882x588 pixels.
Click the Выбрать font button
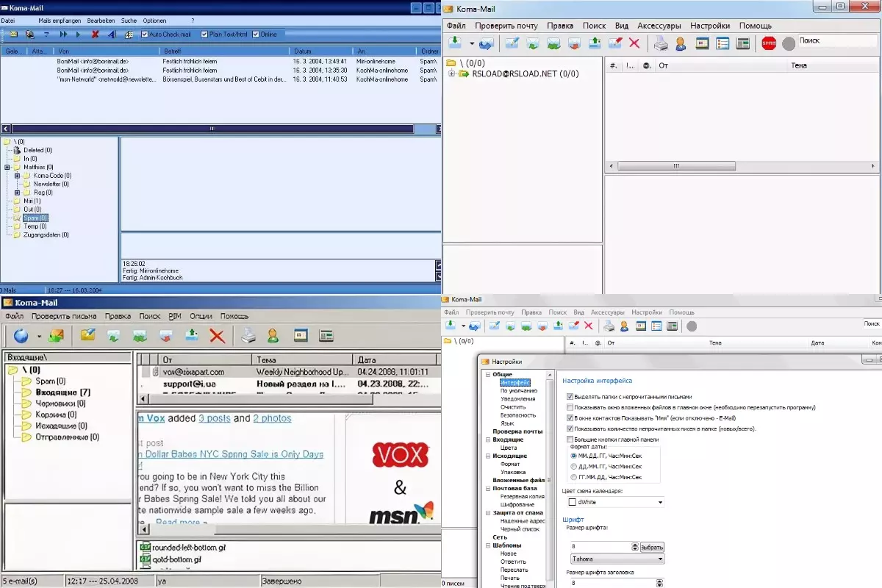(x=652, y=547)
